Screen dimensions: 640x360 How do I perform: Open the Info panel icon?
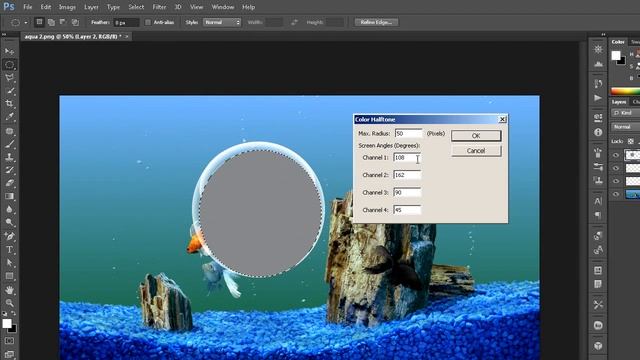tap(598, 132)
